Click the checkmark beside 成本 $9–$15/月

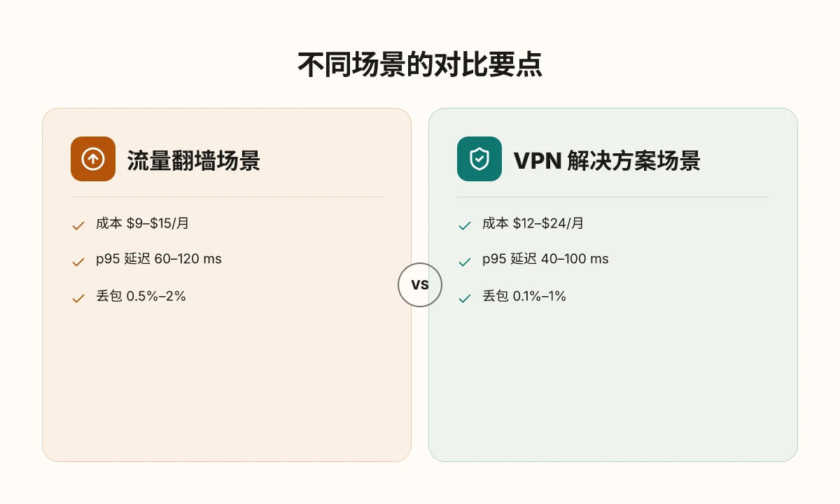(x=78, y=225)
